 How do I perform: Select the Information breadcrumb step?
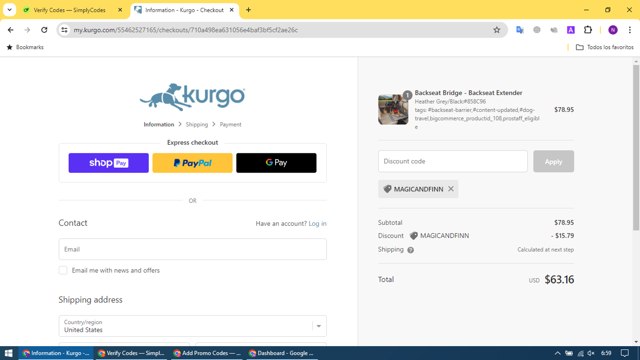[x=159, y=124]
